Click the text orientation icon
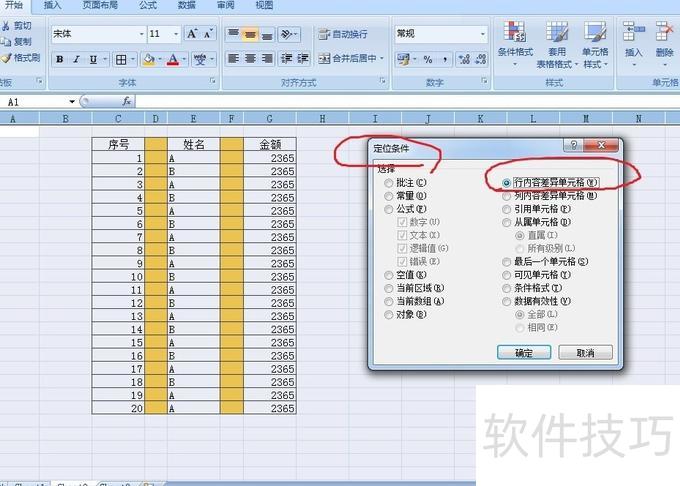Image resolution: width=680 pixels, height=486 pixels. coord(287,34)
